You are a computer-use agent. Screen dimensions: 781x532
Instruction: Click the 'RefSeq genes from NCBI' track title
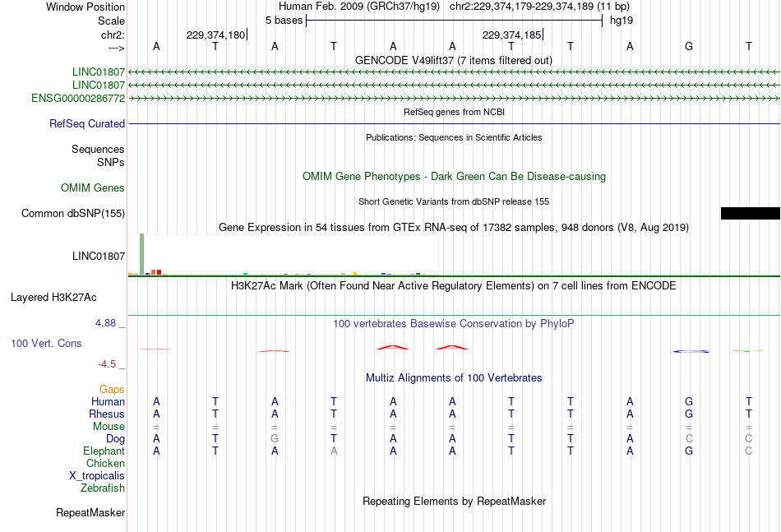click(455, 112)
